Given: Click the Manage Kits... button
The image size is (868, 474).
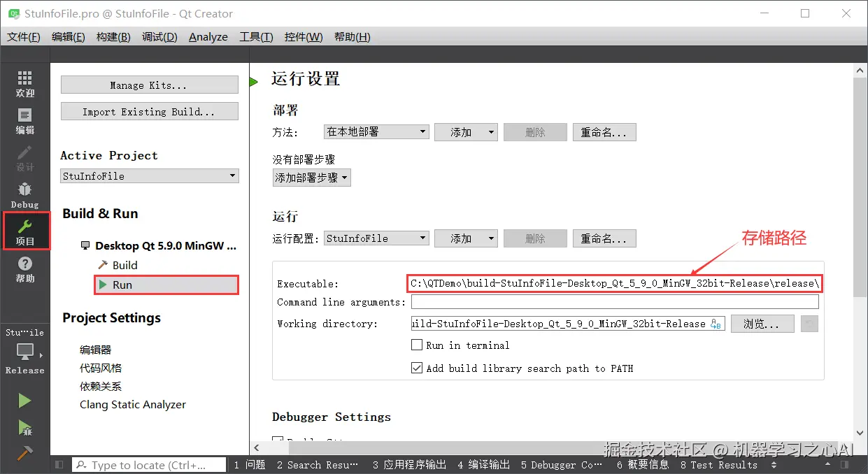Looking at the screenshot, I should [x=150, y=85].
